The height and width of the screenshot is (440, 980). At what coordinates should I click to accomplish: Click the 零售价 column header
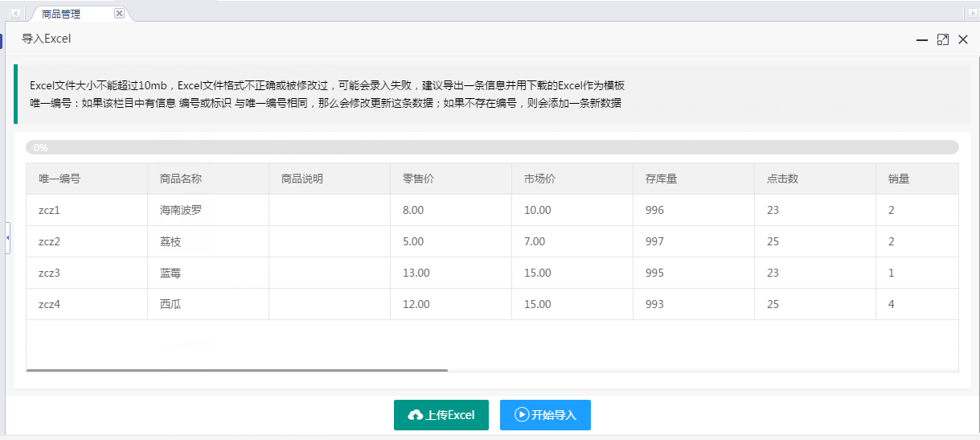click(x=419, y=179)
